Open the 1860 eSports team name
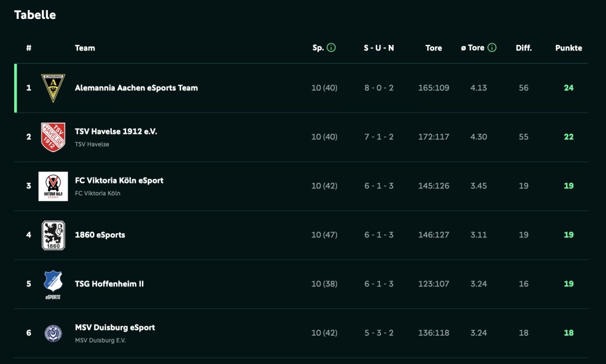The height and width of the screenshot is (364, 606). coord(100,235)
